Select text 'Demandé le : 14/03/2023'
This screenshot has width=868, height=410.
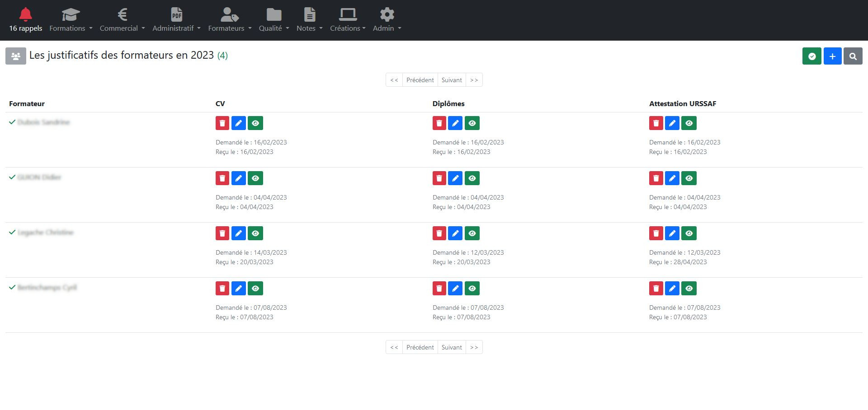(x=251, y=252)
